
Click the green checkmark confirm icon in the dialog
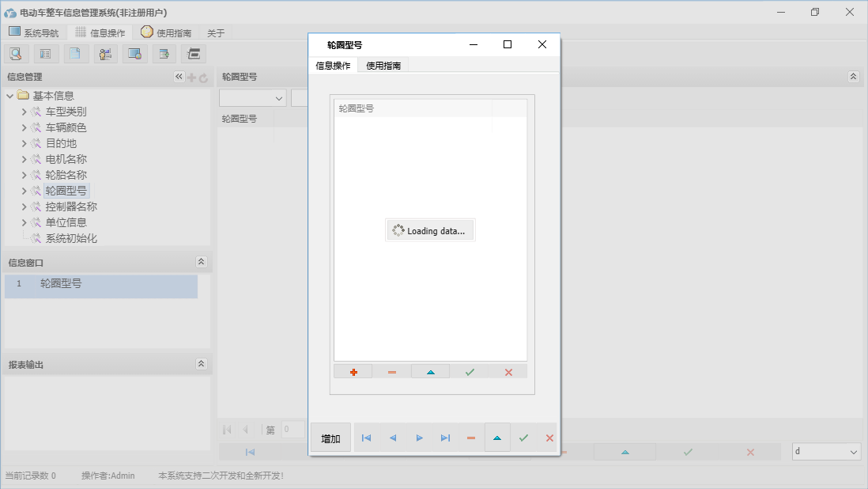click(x=469, y=370)
